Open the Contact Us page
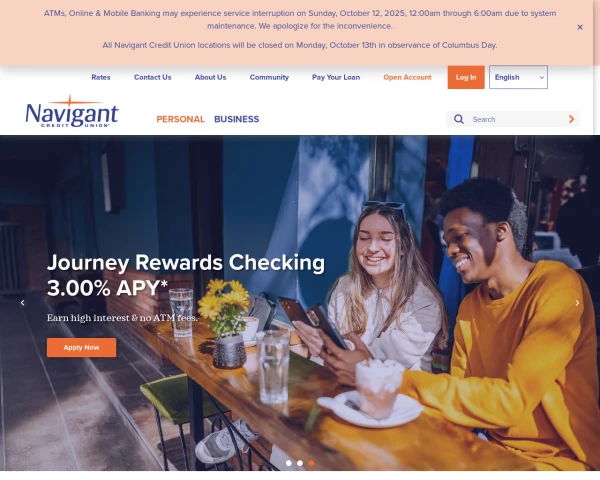 tap(152, 77)
